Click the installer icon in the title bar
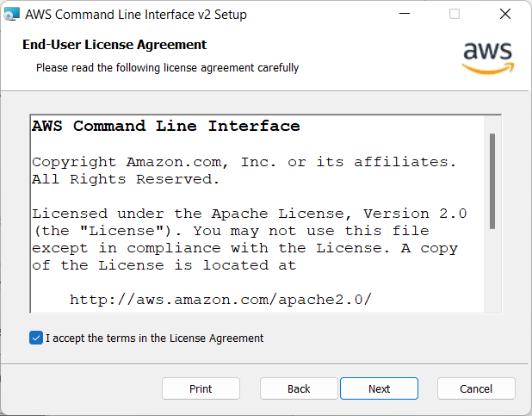 12,15
